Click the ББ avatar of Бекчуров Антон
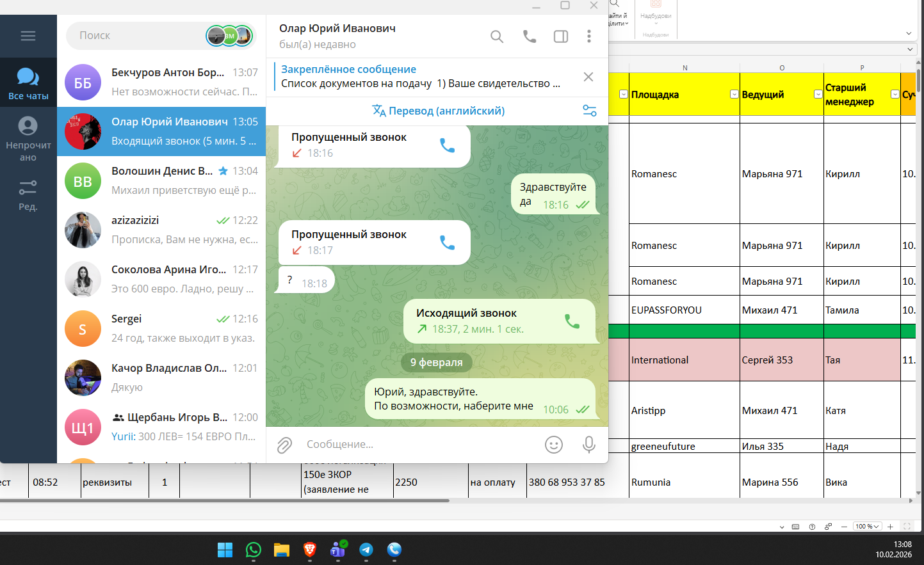 83,83
